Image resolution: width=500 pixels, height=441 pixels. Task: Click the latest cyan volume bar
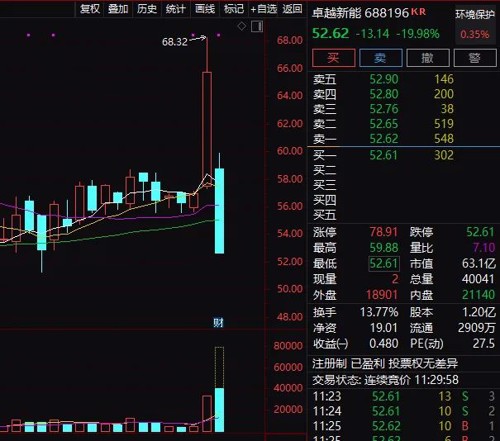click(x=219, y=410)
